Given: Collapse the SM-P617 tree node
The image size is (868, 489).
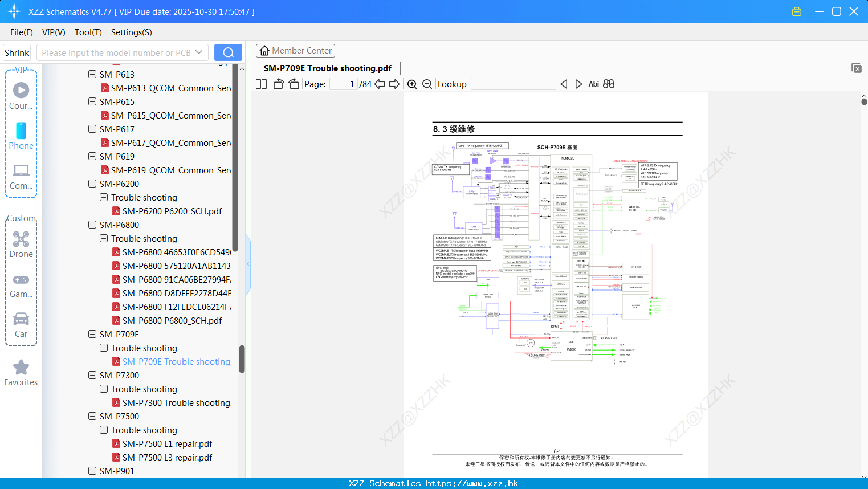Looking at the screenshot, I should (92, 129).
